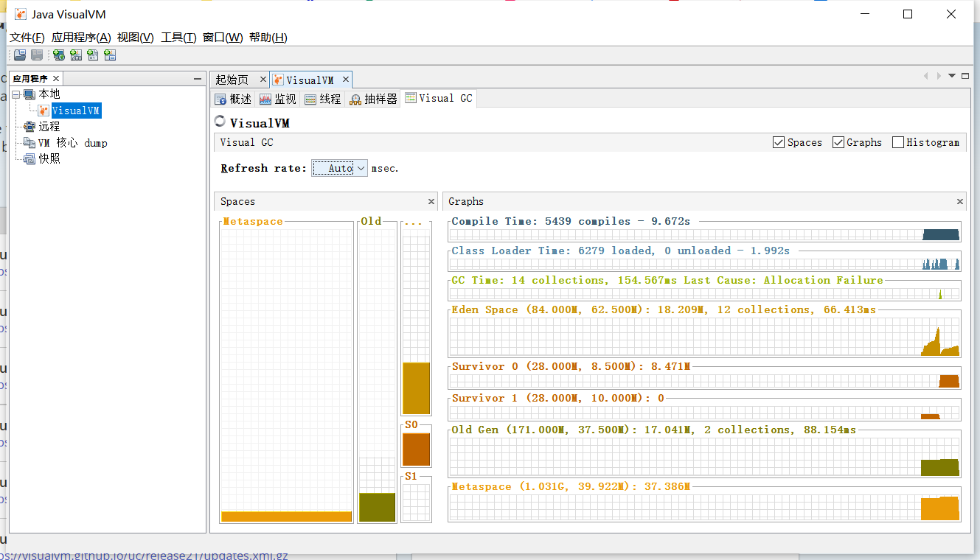Viewport: 980px width, 560px height.
Task: Click the Compile Time graph
Action: tap(704, 234)
